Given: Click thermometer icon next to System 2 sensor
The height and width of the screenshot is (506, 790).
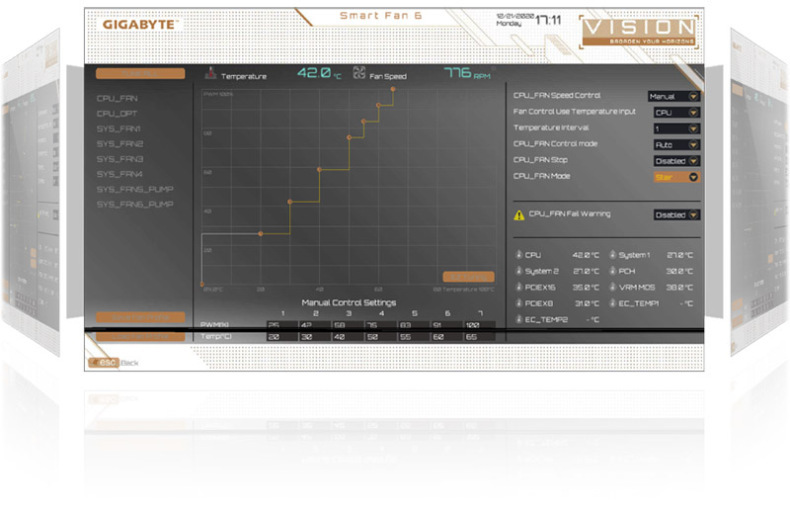Looking at the screenshot, I should [x=518, y=271].
